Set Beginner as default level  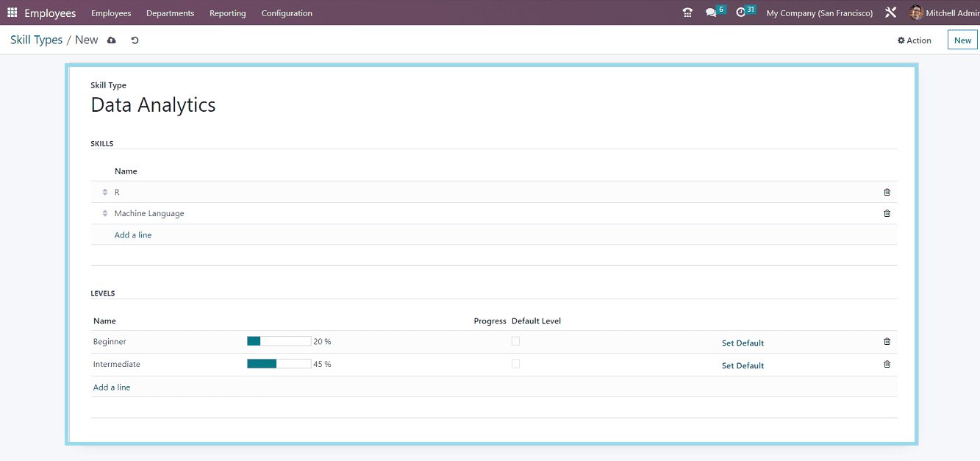(743, 343)
